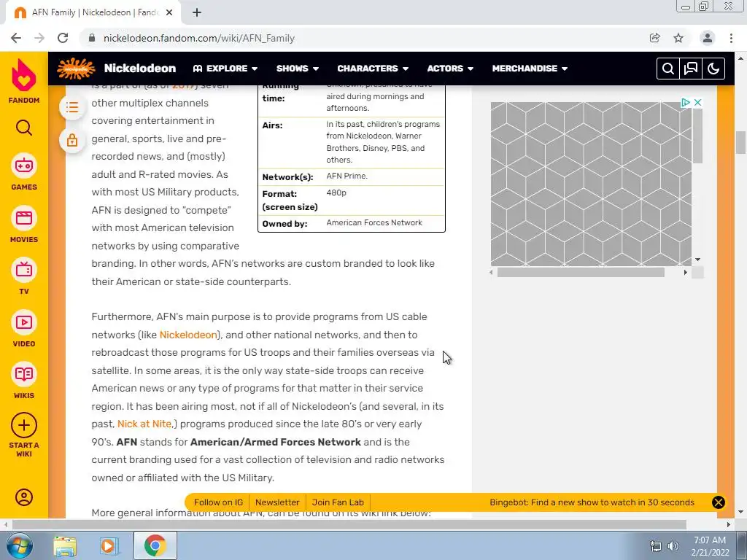
Task: Open the network tray icon
Action: (656, 546)
